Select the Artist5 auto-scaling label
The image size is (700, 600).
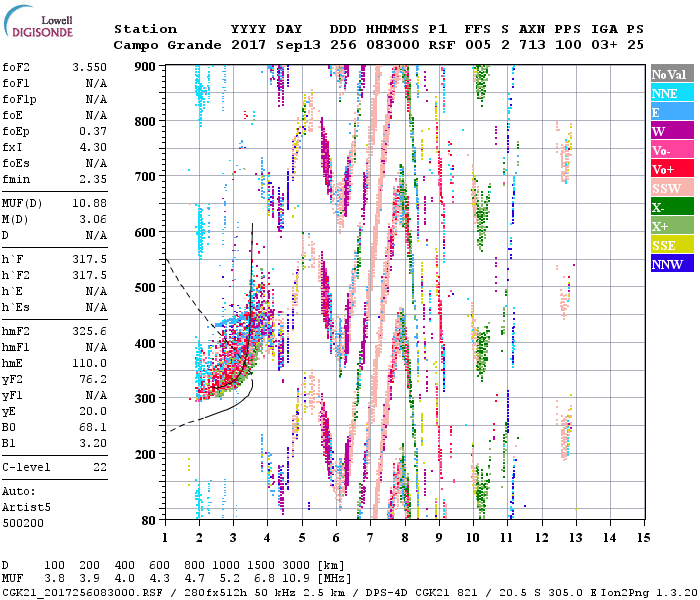point(27,508)
